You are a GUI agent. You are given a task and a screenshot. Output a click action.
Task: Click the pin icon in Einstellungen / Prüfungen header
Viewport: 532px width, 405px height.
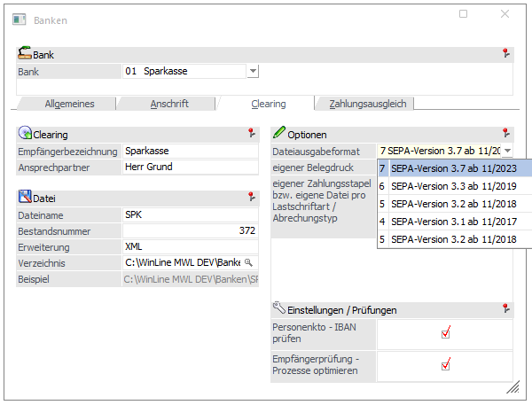tap(505, 310)
